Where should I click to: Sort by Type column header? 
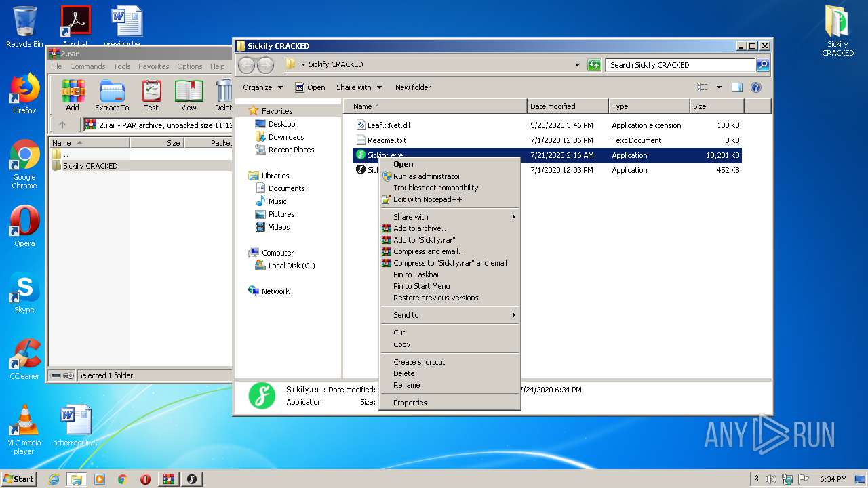(x=648, y=106)
